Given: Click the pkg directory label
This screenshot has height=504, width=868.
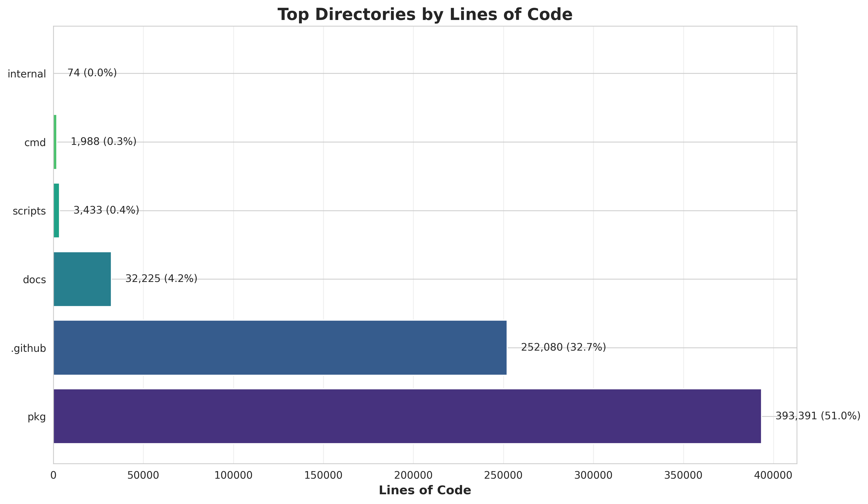Looking at the screenshot, I should (x=37, y=417).
